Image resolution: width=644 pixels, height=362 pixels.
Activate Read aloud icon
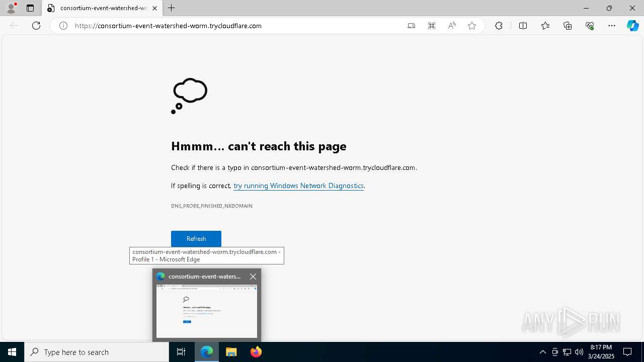[452, 26]
